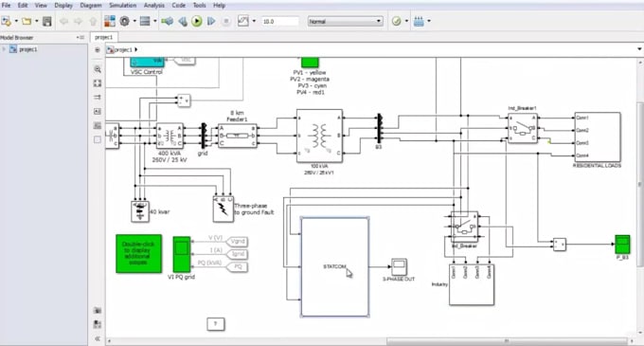Open the Help menu
The image size is (644, 346).
coord(219,6)
